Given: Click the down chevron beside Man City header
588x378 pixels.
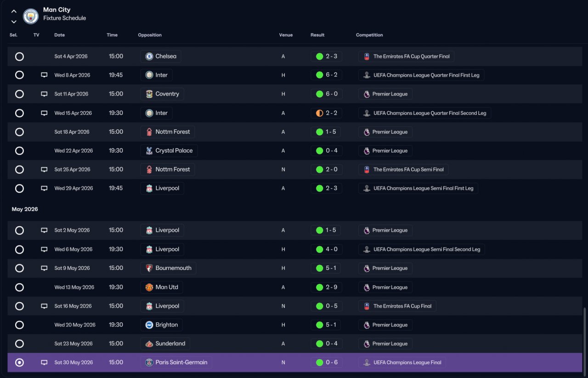Looking at the screenshot, I should [14, 22].
